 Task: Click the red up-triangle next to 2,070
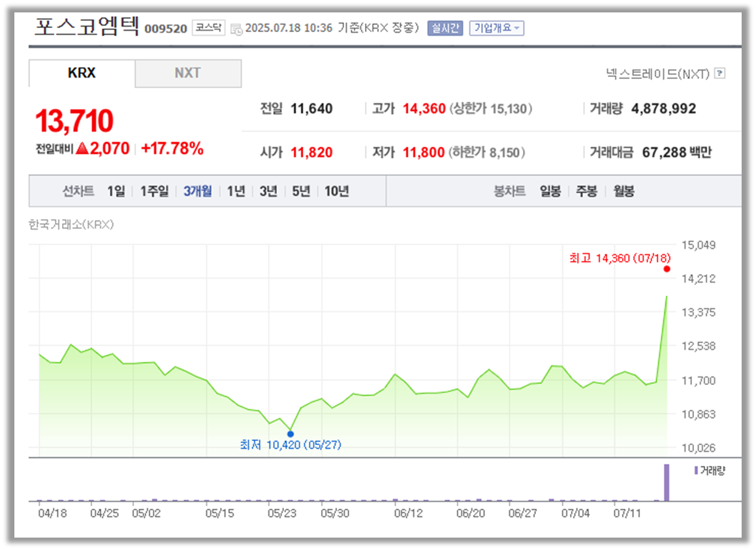pyautogui.click(x=82, y=149)
